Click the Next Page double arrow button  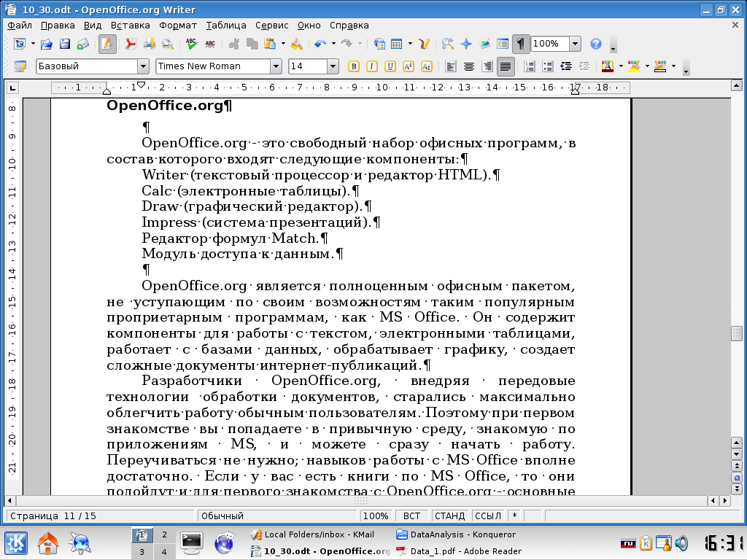pos(737,489)
